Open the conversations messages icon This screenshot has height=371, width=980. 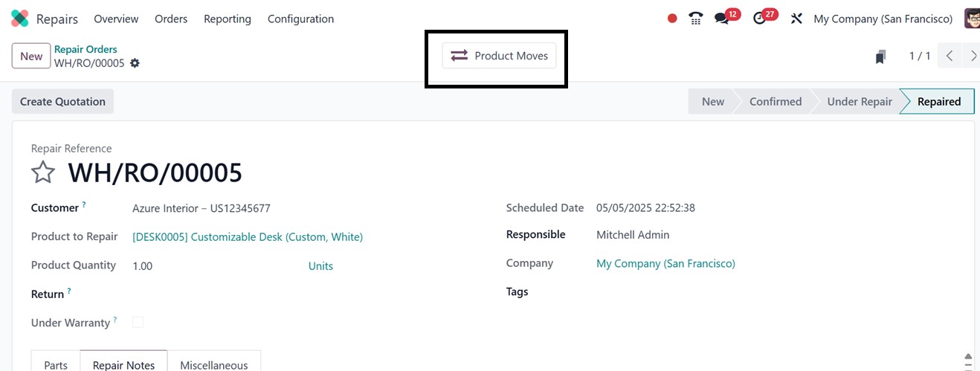(721, 19)
